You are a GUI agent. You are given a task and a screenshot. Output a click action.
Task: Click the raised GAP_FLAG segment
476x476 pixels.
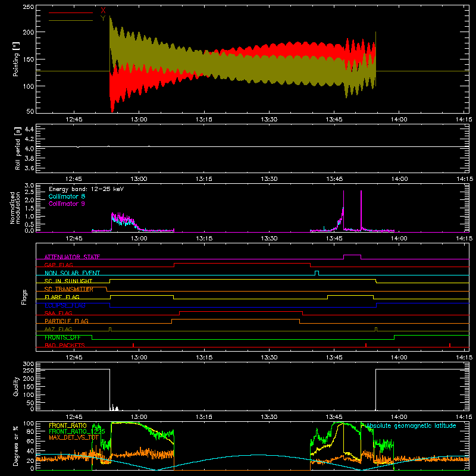242,263
